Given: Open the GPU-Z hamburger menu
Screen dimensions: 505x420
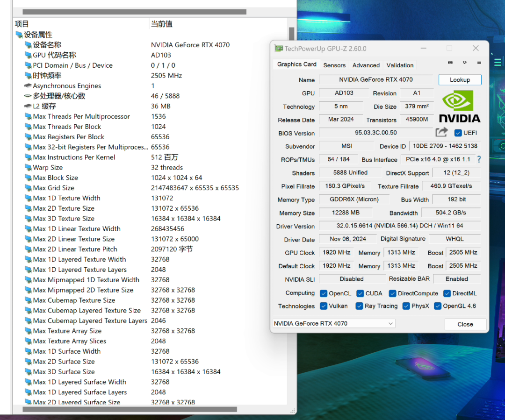Looking at the screenshot, I should (x=479, y=63).
